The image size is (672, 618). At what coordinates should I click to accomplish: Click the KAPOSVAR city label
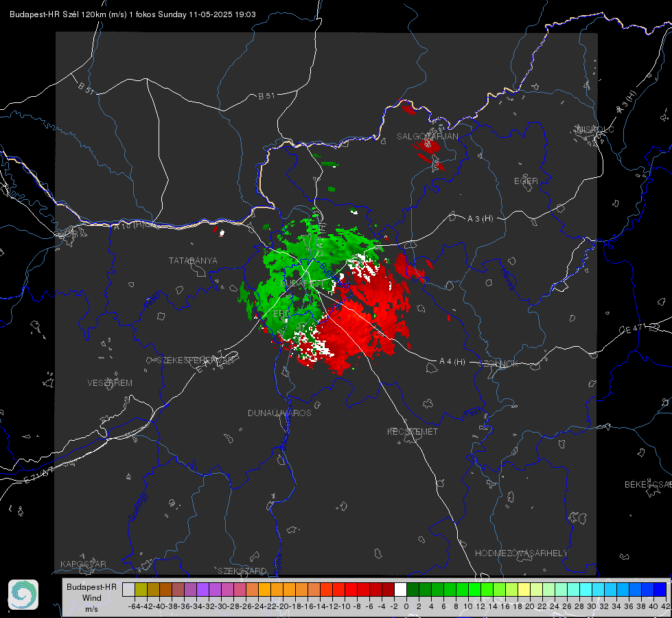click(x=83, y=564)
